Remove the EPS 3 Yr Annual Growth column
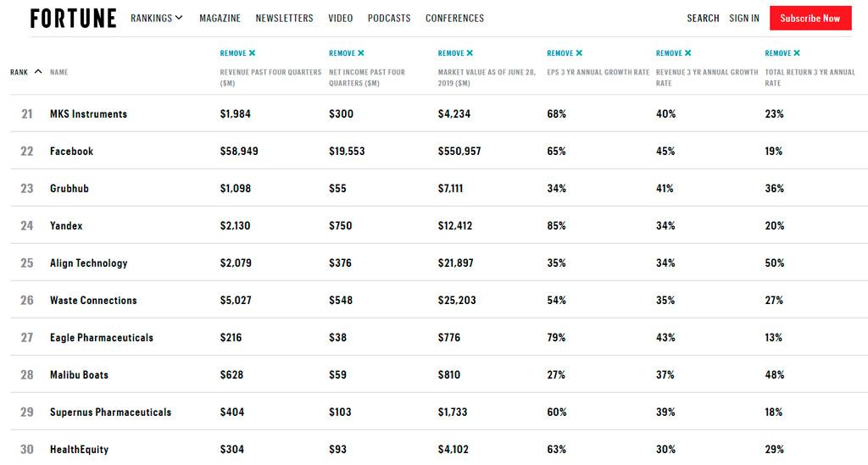This screenshot has width=868, height=465. 565,53
